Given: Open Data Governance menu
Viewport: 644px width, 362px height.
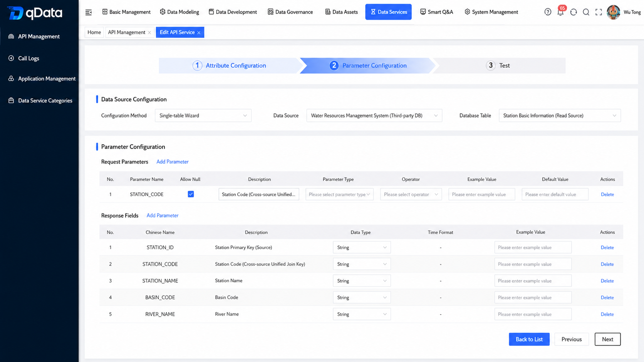Looking at the screenshot, I should click(290, 12).
